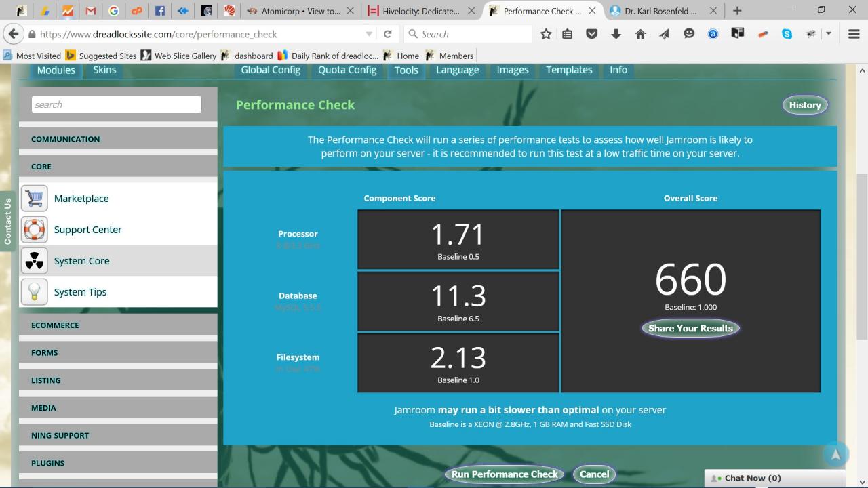Open System Tips via the lightbulb icon
868x488 pixels.
point(35,292)
